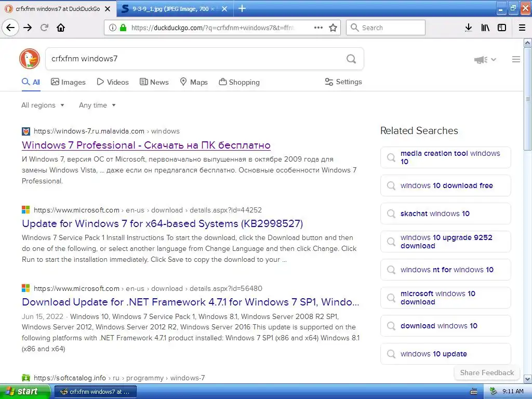The width and height of the screenshot is (532, 399).
Task: Open a new browser tab with plus
Action: click(242, 8)
